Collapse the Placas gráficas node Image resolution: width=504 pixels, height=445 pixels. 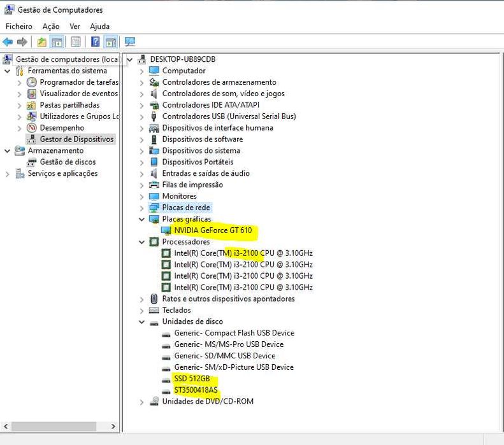click(141, 219)
